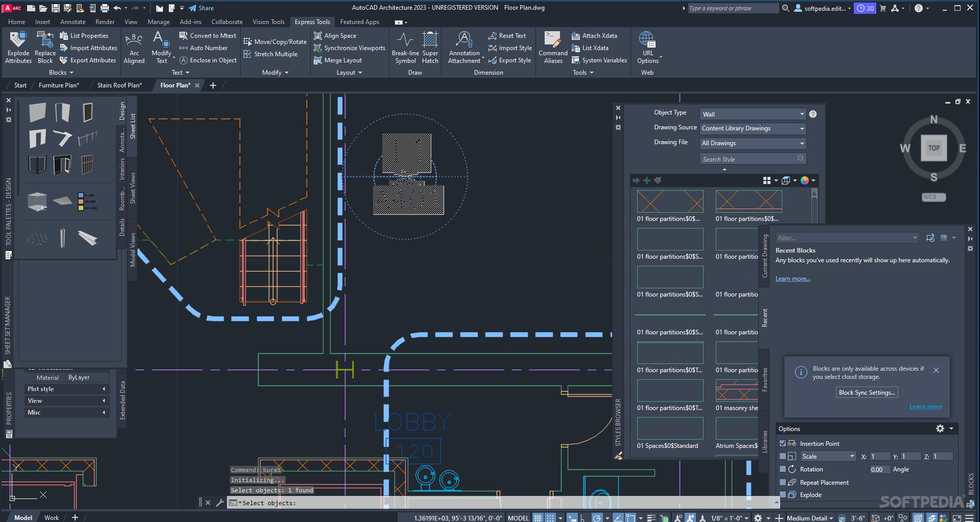980x522 pixels.
Task: Open Vision Tools ribbon tab
Action: [x=268, y=22]
